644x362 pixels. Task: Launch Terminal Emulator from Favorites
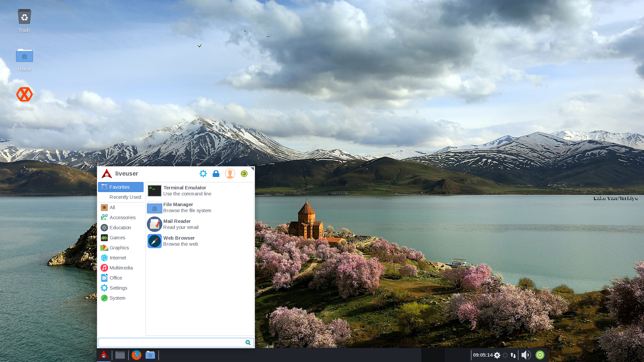pyautogui.click(x=200, y=191)
